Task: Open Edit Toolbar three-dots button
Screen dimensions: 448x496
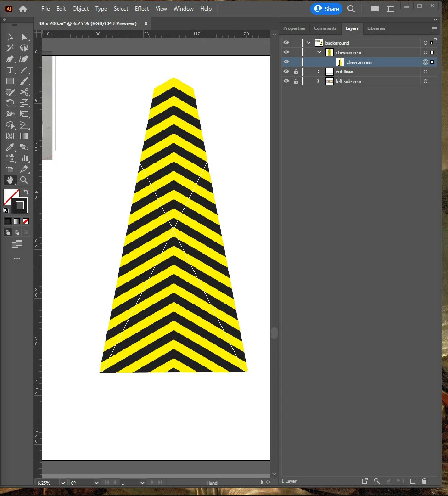Action: [x=17, y=259]
